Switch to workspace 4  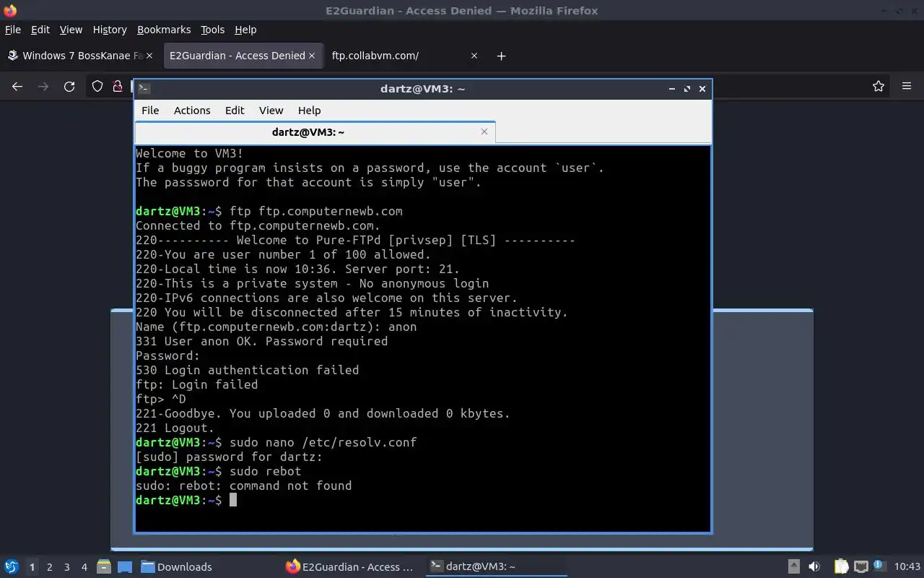(x=84, y=567)
